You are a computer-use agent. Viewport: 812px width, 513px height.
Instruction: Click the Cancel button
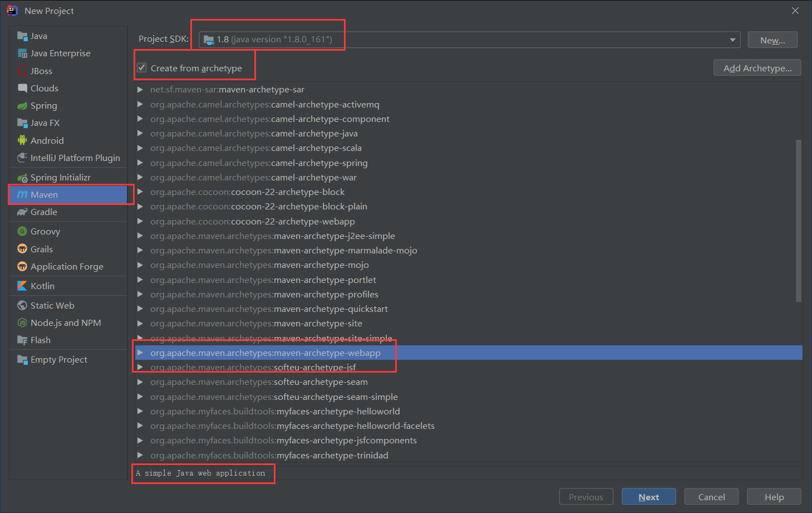click(x=711, y=497)
